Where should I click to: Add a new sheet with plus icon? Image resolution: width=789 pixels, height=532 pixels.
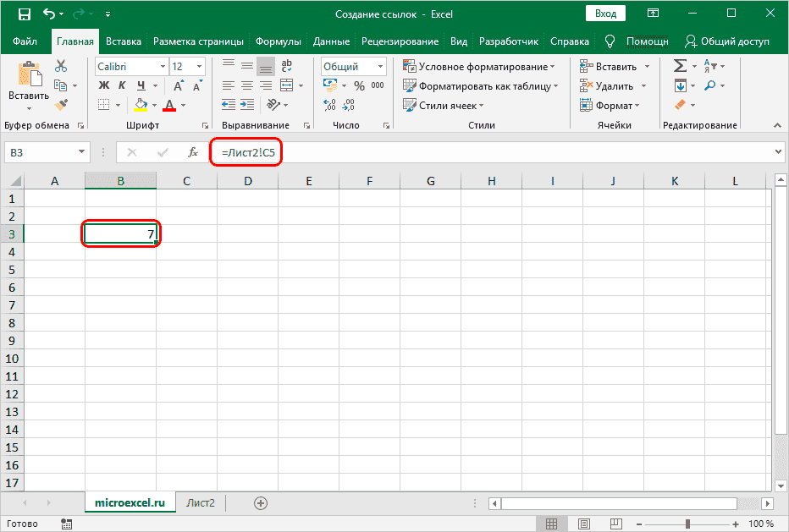261,502
